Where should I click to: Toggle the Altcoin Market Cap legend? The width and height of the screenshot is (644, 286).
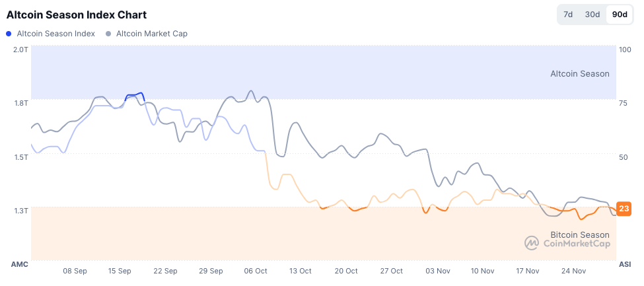pyautogui.click(x=151, y=34)
